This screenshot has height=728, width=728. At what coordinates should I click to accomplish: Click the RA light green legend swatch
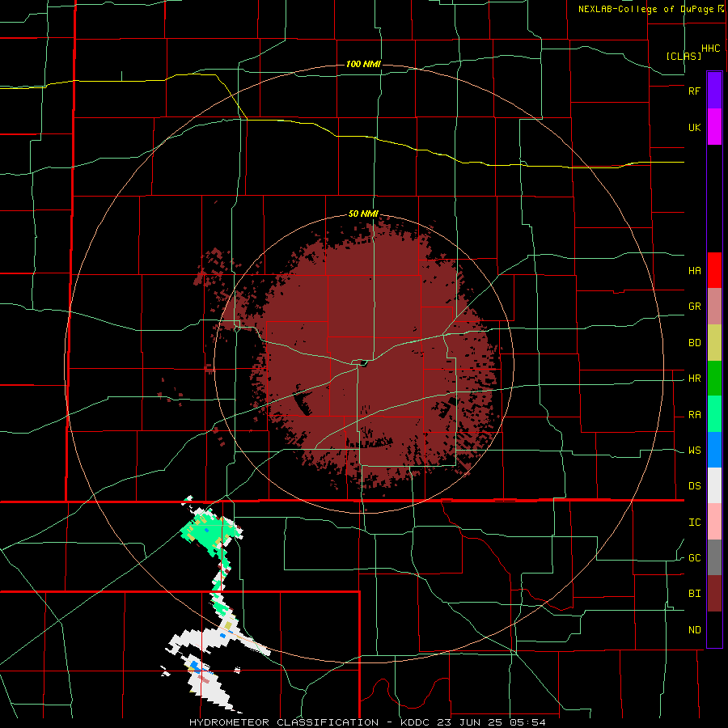pos(714,414)
